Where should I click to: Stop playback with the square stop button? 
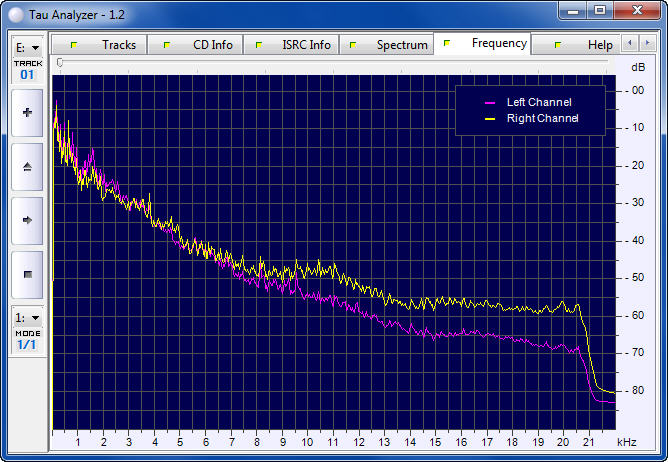pos(27,274)
